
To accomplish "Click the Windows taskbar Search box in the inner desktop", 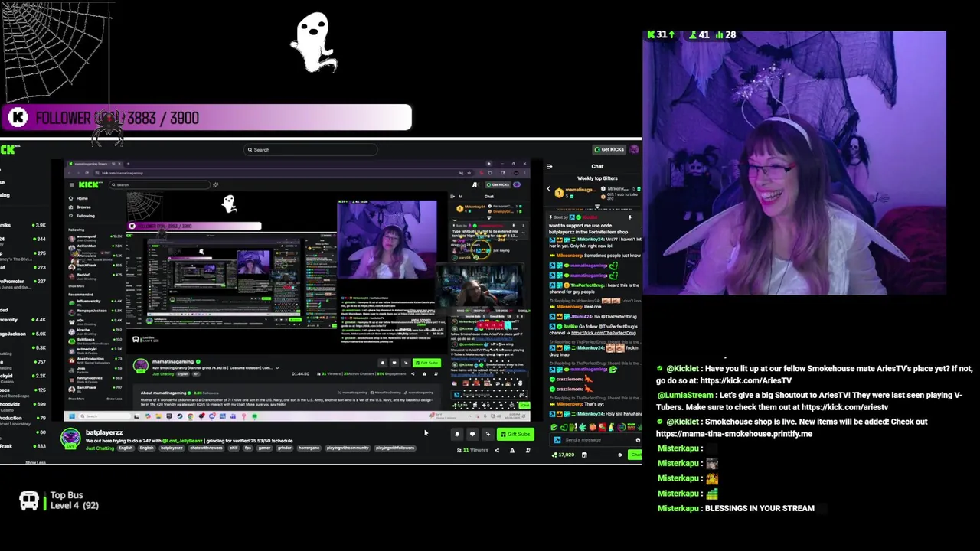I will (x=103, y=416).
